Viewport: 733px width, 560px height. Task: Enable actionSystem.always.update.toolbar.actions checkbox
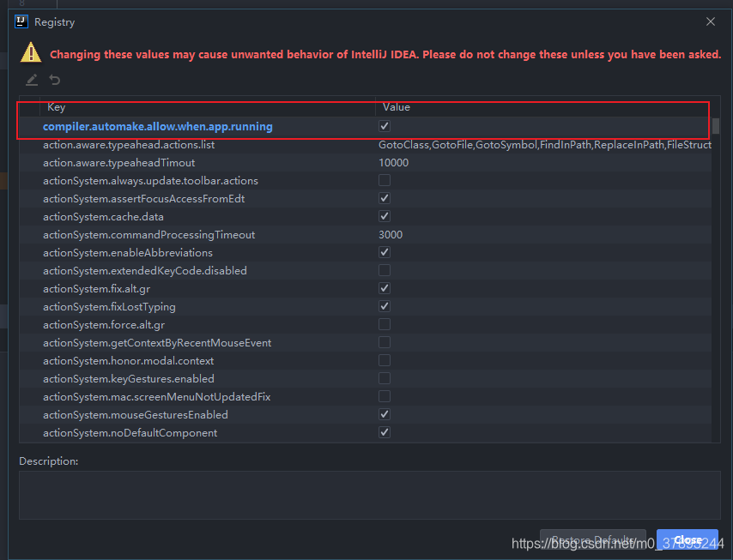(385, 180)
